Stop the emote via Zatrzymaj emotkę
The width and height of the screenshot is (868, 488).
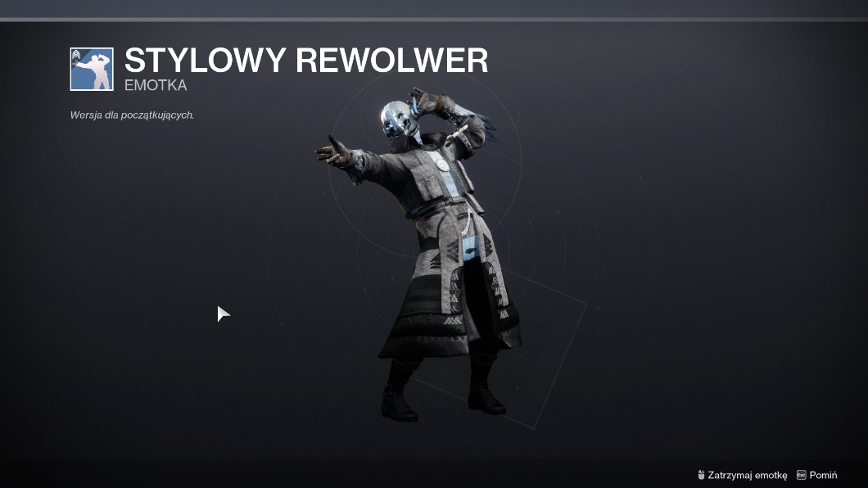click(x=747, y=475)
